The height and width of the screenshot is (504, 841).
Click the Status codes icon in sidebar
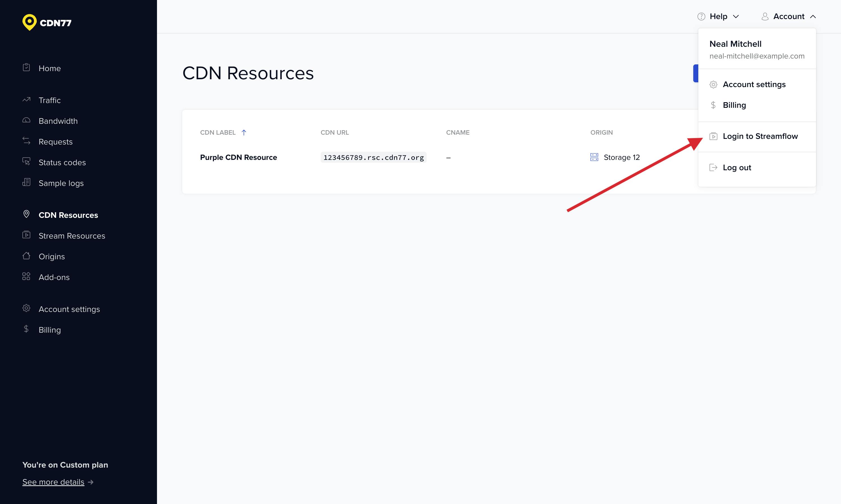(x=27, y=162)
